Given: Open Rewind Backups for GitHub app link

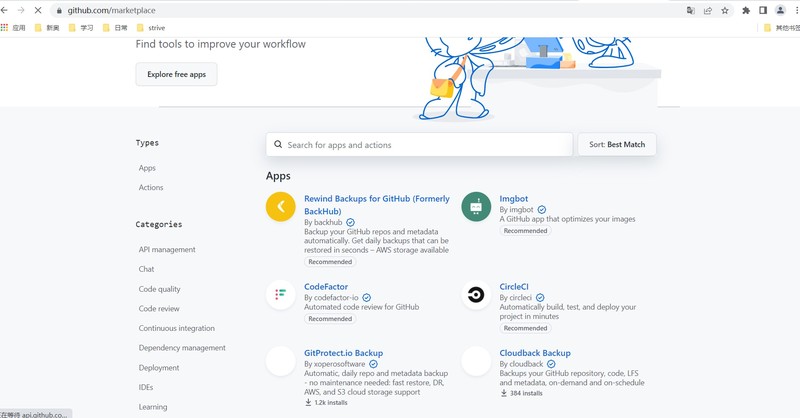Looking at the screenshot, I should click(x=377, y=205).
